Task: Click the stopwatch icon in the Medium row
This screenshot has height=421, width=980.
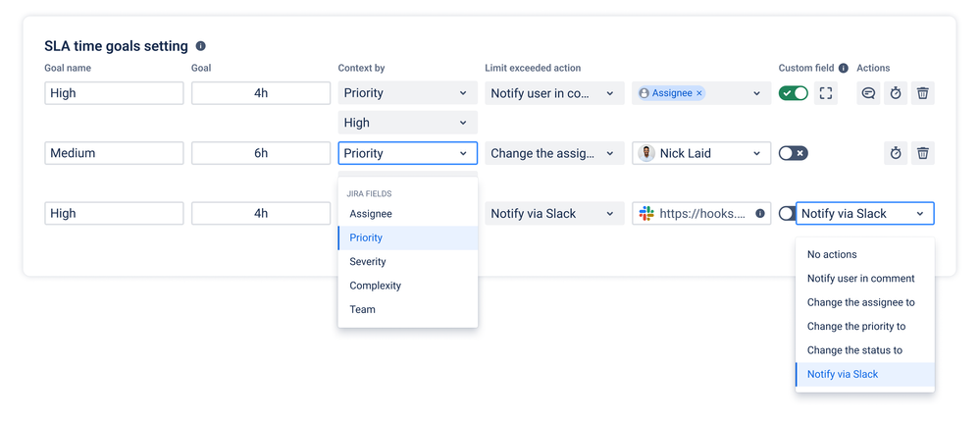Action: point(896,153)
